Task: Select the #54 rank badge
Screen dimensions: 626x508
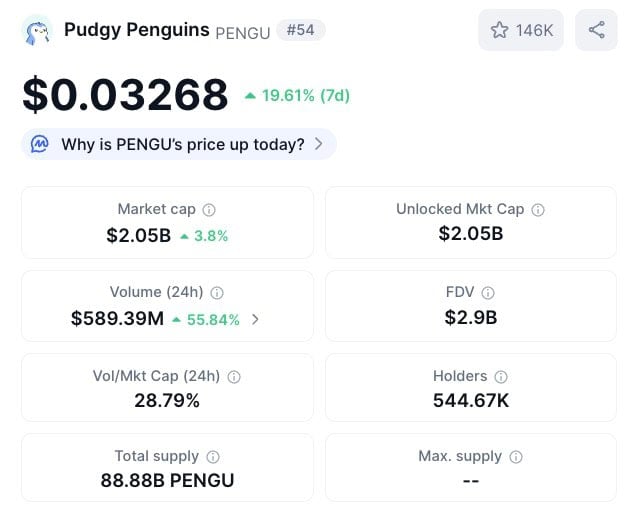Action: tap(301, 30)
